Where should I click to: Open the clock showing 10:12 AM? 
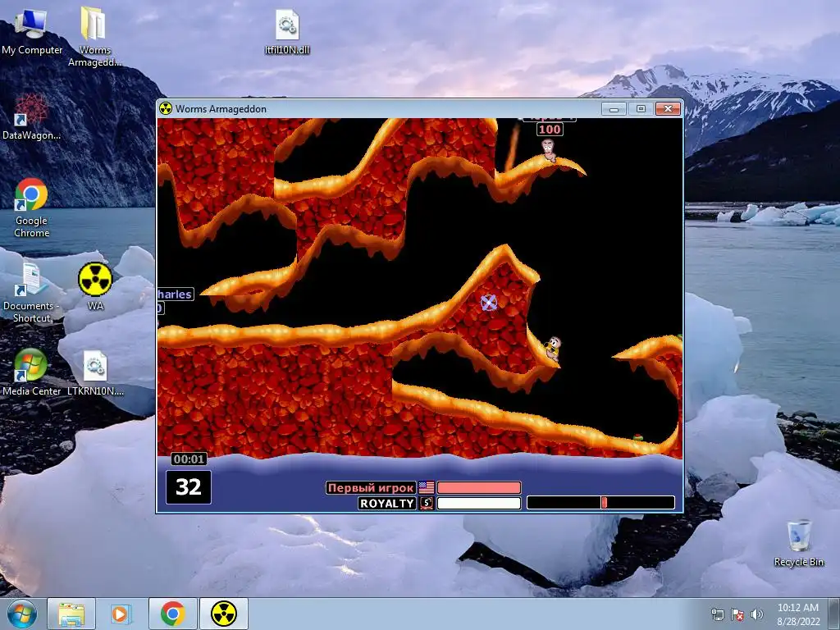798,614
